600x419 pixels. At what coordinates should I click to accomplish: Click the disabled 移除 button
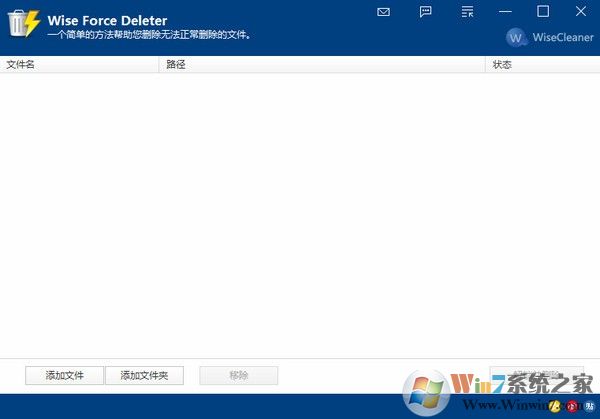(238, 375)
